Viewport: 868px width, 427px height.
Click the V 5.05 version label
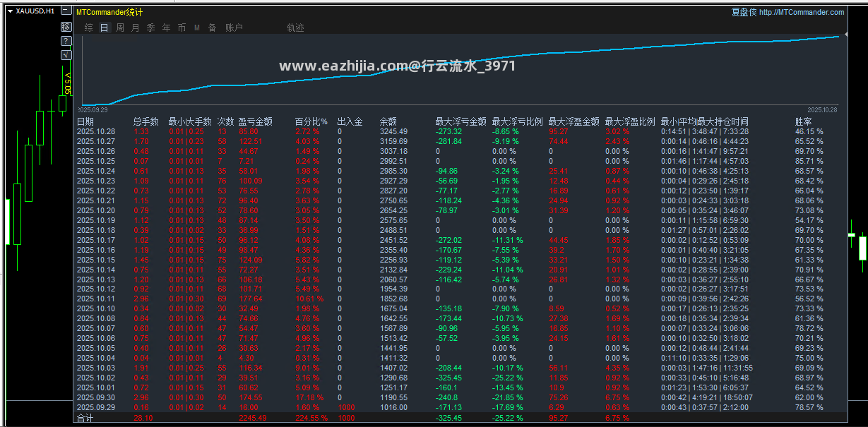pos(67,83)
